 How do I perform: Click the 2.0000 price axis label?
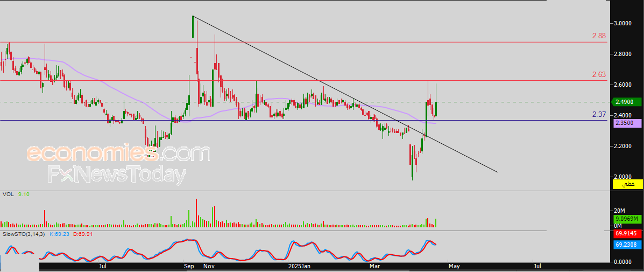click(624, 177)
